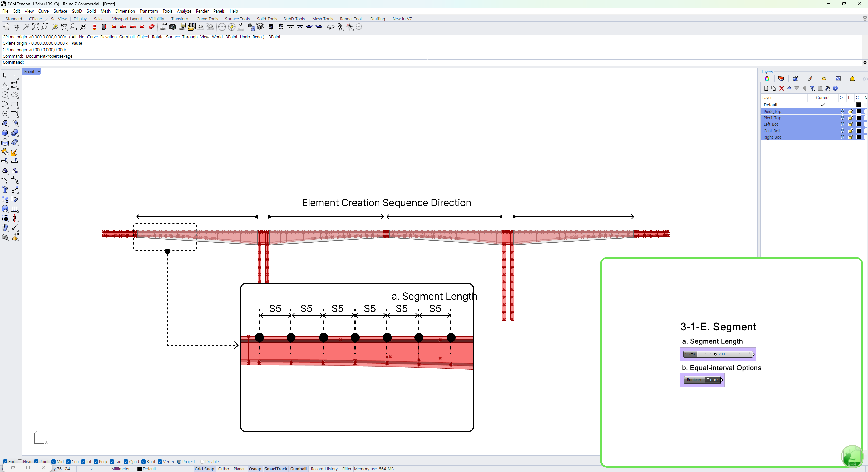Toggle Perp osnap checkbox

click(x=96, y=461)
